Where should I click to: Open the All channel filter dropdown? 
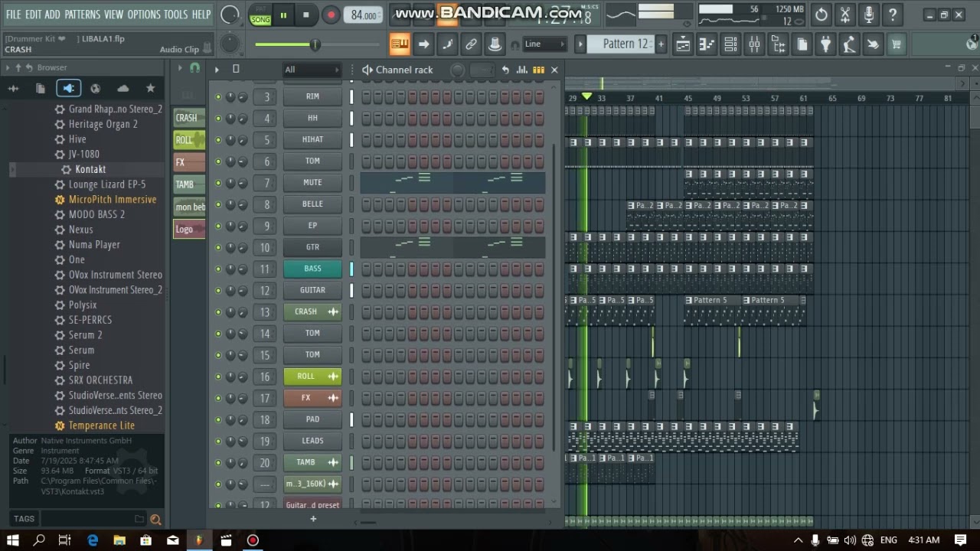(312, 70)
